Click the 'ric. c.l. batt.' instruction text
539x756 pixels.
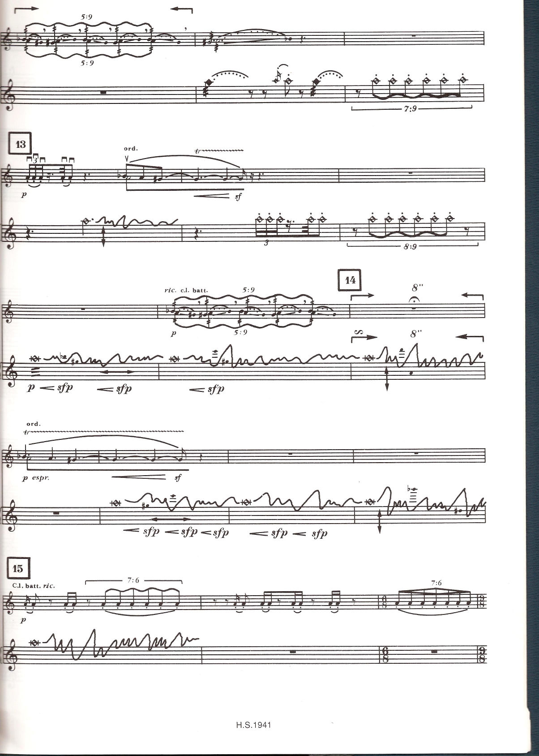186,290
